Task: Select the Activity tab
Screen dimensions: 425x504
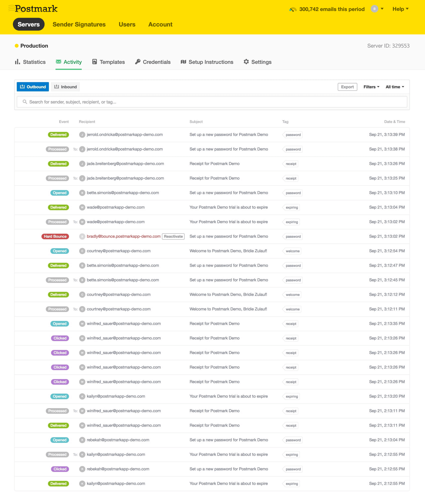Action: click(69, 62)
